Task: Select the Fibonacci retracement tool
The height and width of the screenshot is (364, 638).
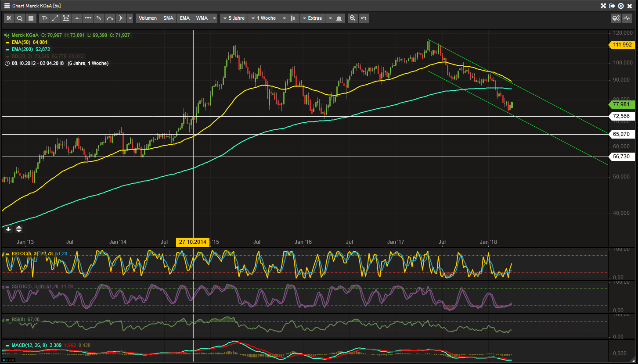Action: point(66,18)
